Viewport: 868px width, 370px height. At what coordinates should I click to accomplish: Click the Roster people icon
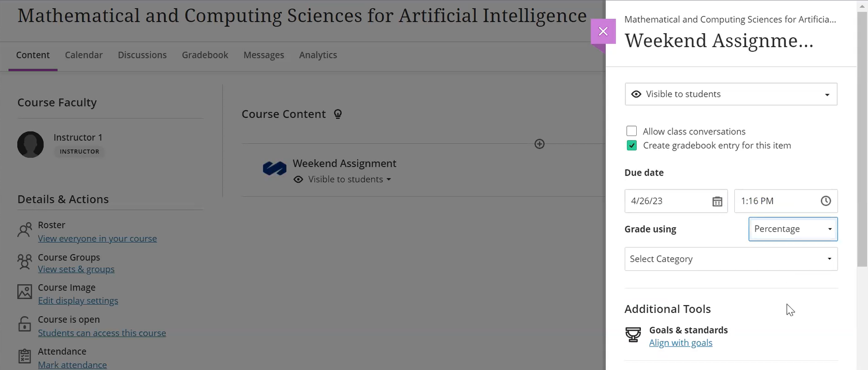pyautogui.click(x=24, y=230)
